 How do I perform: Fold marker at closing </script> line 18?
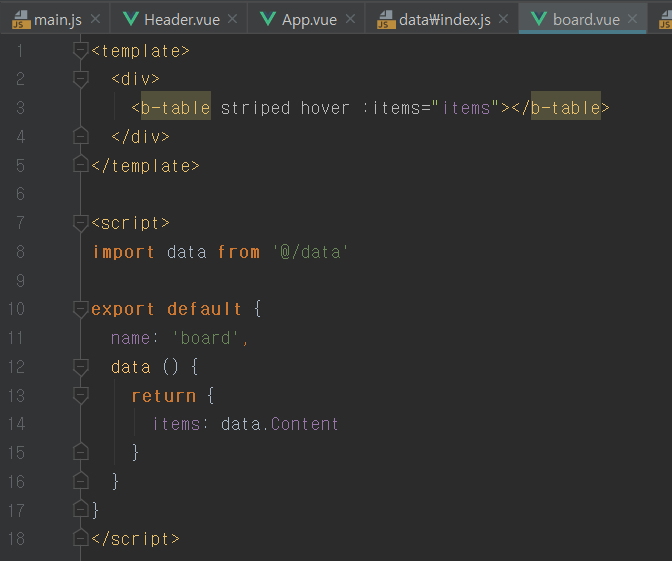[x=81, y=538]
